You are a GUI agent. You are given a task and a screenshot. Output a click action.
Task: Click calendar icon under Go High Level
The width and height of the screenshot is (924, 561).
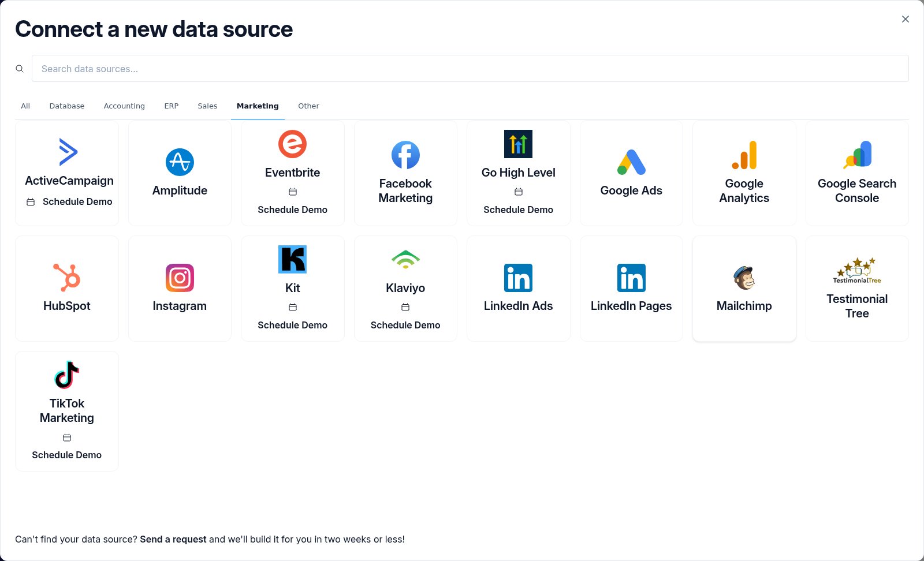coord(519,192)
